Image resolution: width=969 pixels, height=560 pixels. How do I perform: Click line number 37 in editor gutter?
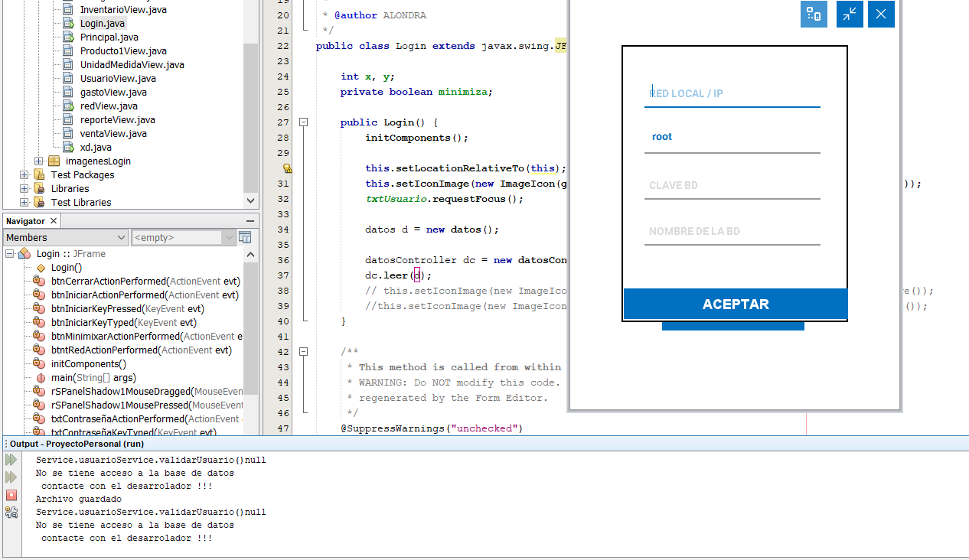283,275
